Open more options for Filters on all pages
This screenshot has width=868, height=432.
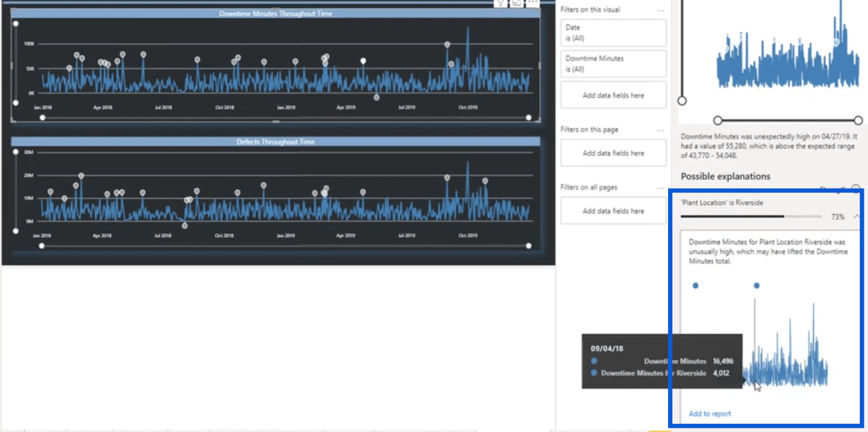pos(660,188)
